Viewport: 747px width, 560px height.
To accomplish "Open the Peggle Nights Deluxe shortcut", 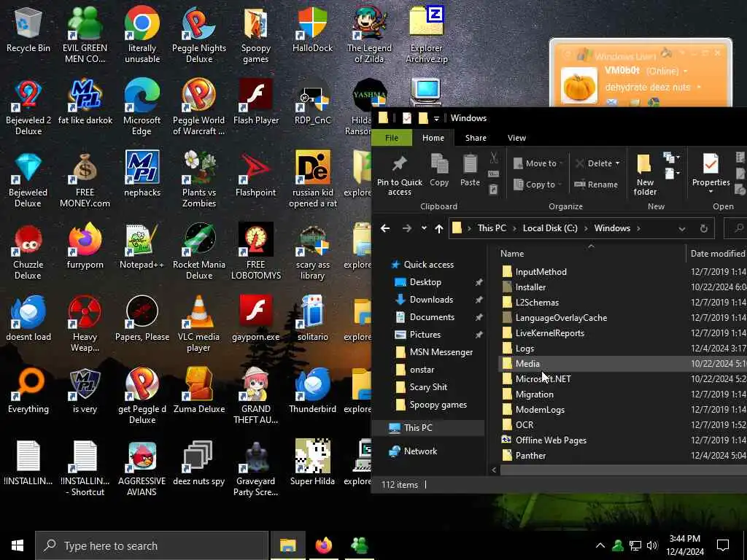I will coord(199,36).
